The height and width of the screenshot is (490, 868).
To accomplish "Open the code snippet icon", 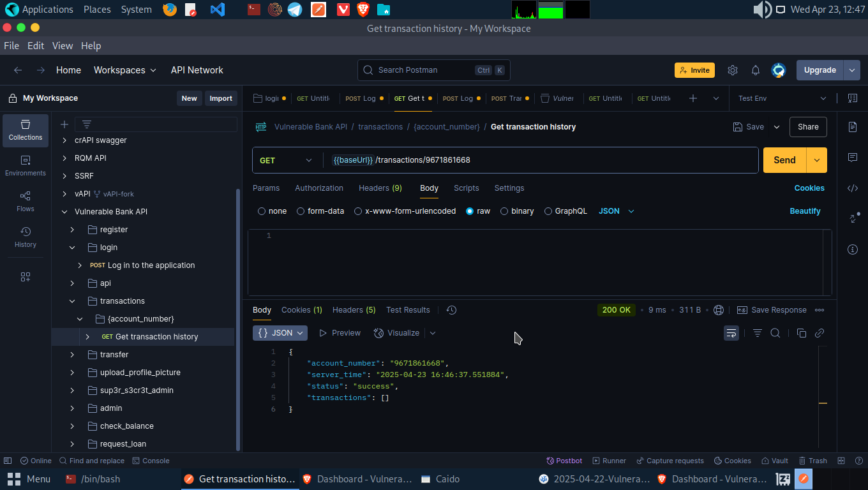I will (x=853, y=188).
